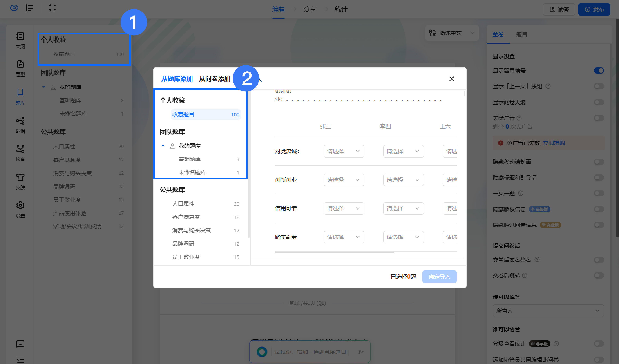Enable the 隐藏移动端封面 switch
Screen dimensions: 619x364
(599, 162)
